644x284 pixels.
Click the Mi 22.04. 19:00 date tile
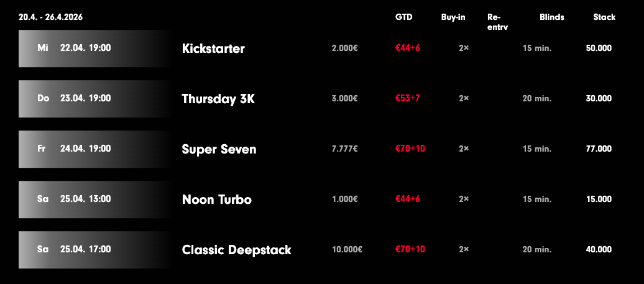pyautogui.click(x=93, y=48)
